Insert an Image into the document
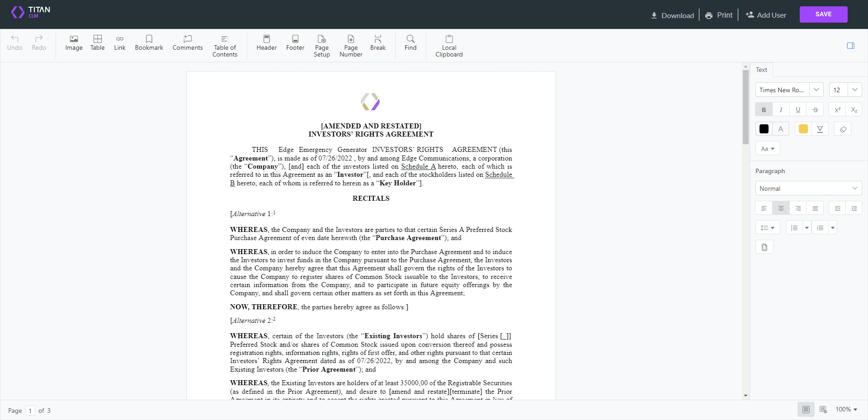This screenshot has width=868, height=420. 74,43
